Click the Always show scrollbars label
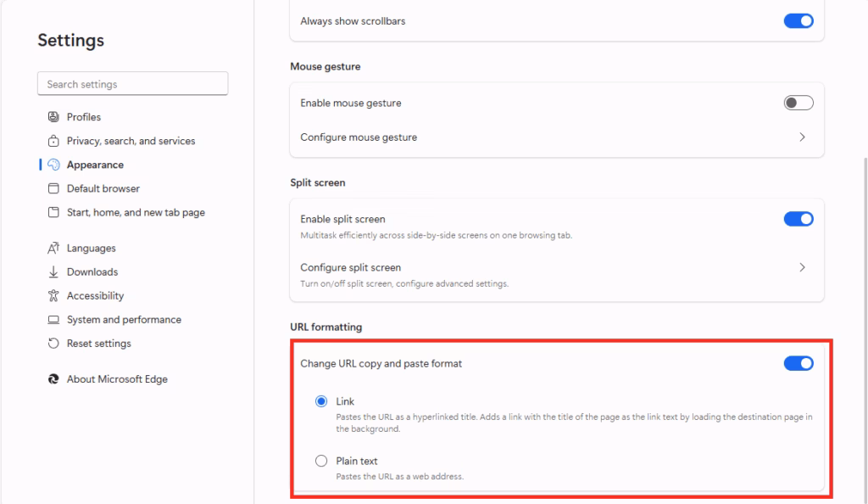This screenshot has width=868, height=504. (353, 21)
